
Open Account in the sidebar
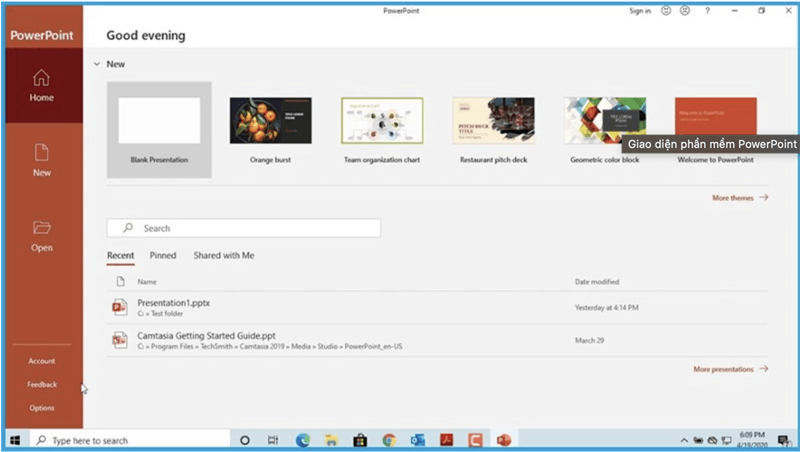[41, 361]
